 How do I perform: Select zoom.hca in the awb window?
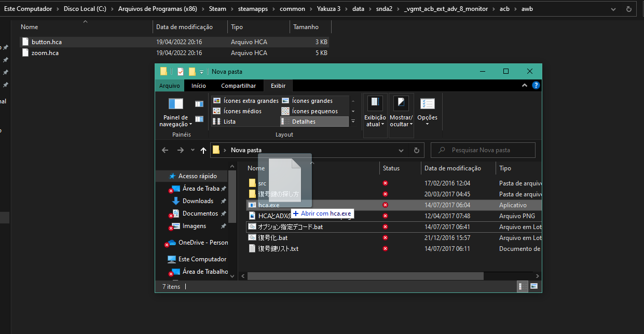(x=45, y=53)
